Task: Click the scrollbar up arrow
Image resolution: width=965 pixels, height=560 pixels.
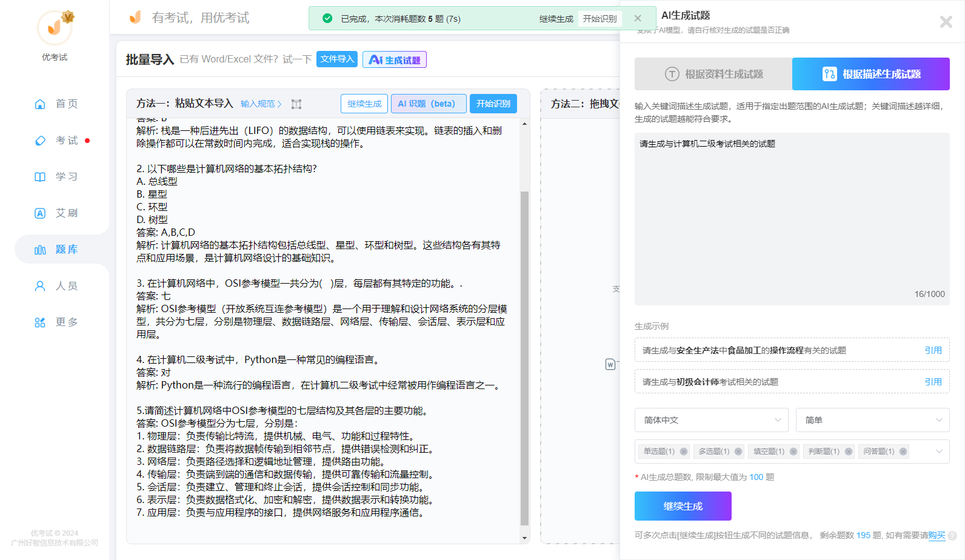Action: 524,124
